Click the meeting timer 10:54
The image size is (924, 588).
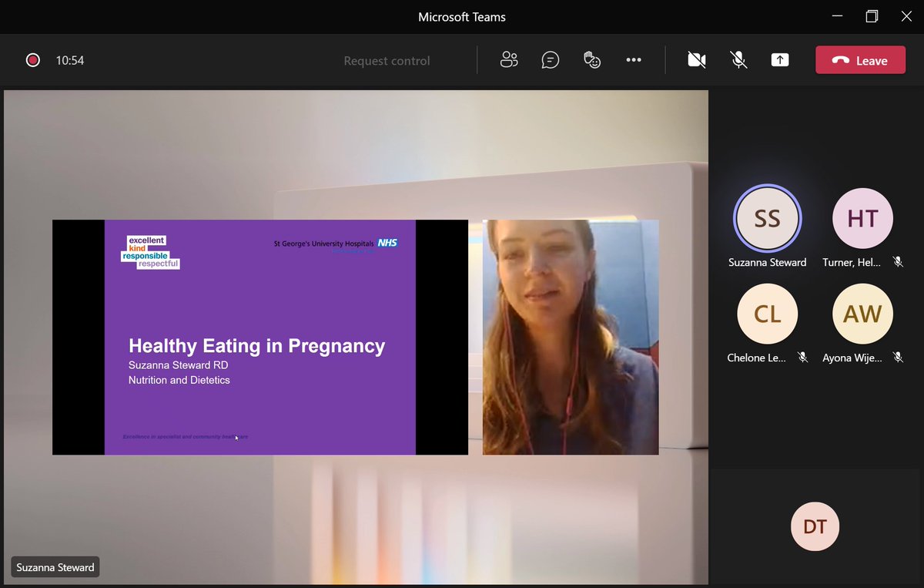[70, 60]
